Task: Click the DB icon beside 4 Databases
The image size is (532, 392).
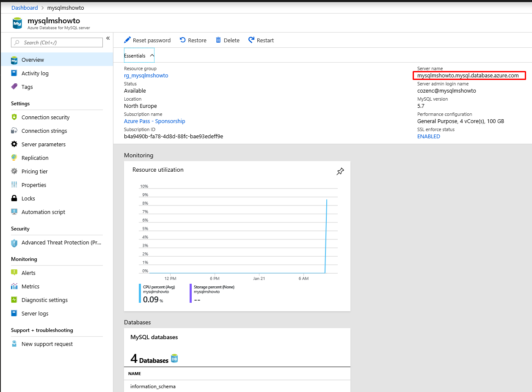Action: click(174, 358)
